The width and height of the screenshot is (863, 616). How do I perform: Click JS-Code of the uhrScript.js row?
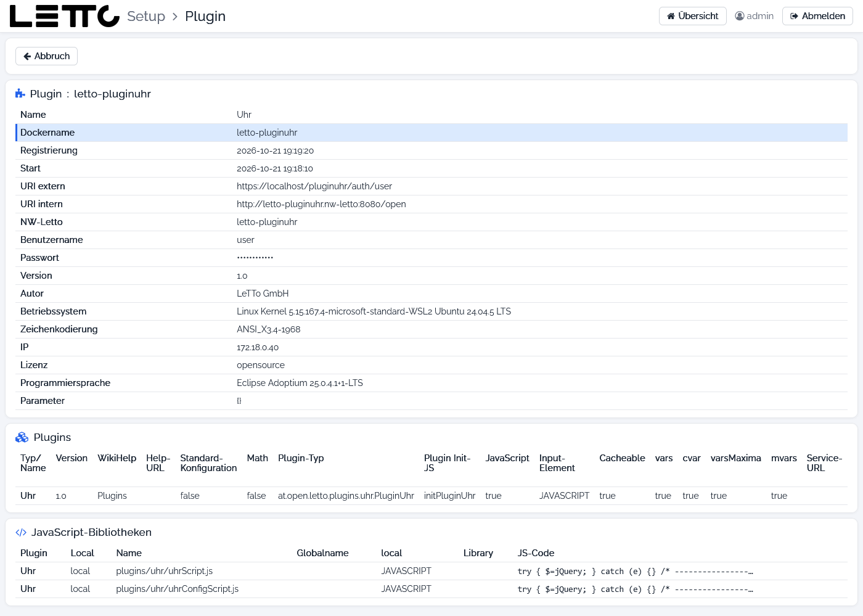[x=636, y=571]
